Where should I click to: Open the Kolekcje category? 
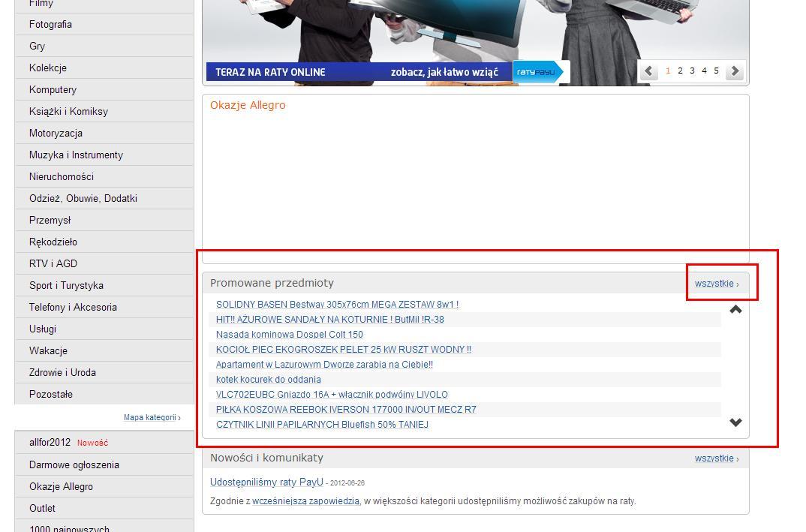104,68
